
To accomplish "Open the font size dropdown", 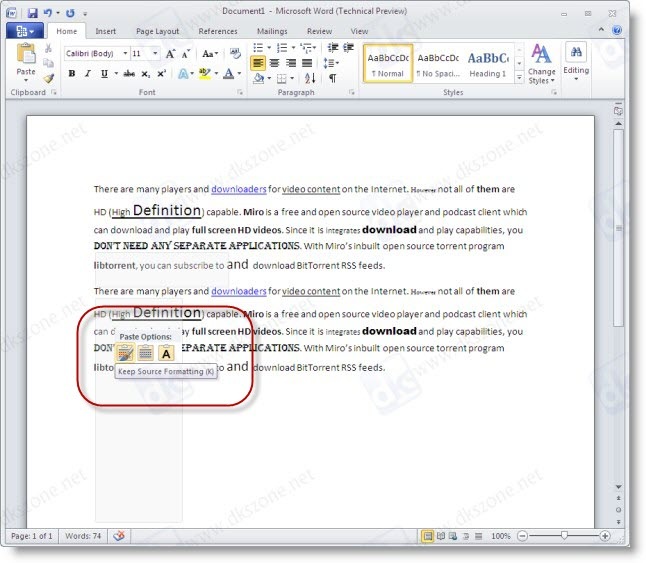I will click(x=155, y=54).
